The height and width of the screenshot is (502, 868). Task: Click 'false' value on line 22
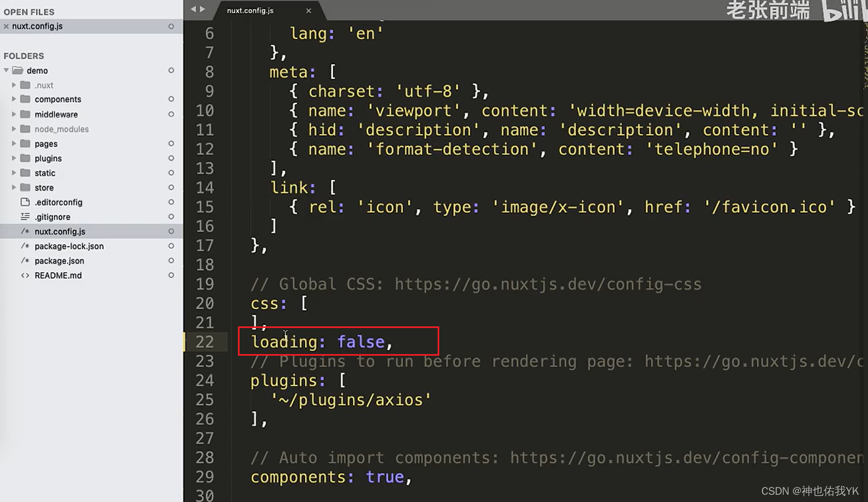click(x=361, y=342)
